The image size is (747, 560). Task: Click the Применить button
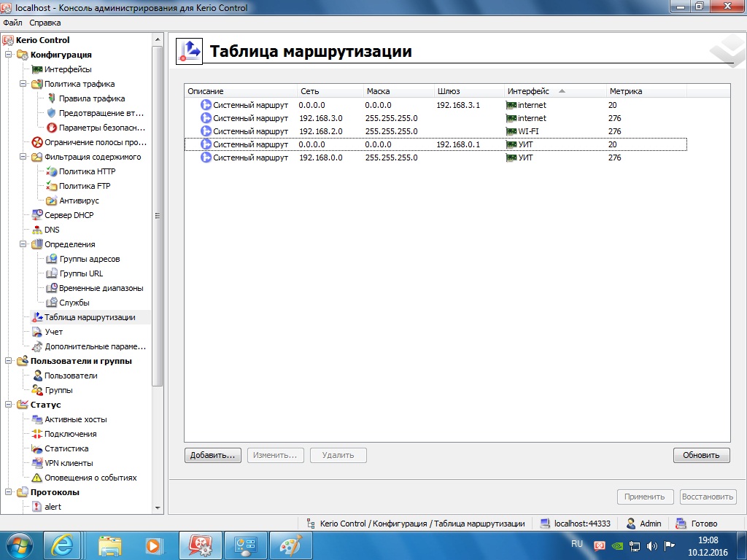pos(645,497)
